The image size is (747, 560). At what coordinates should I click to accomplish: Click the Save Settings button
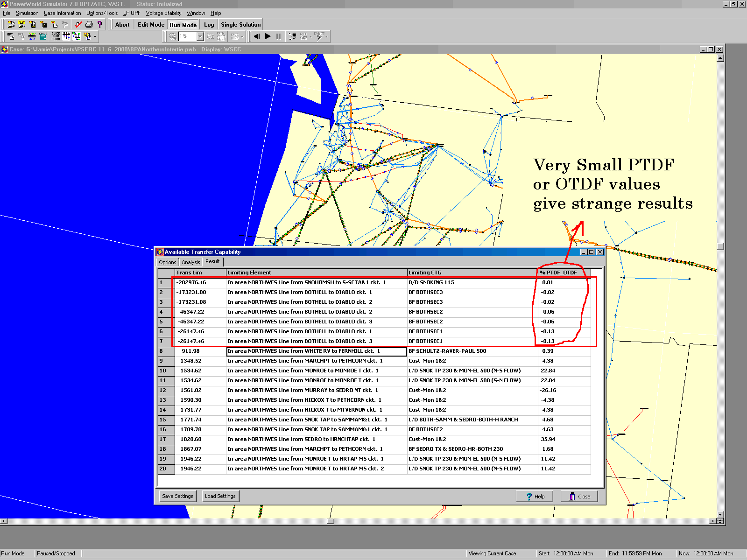coord(177,496)
